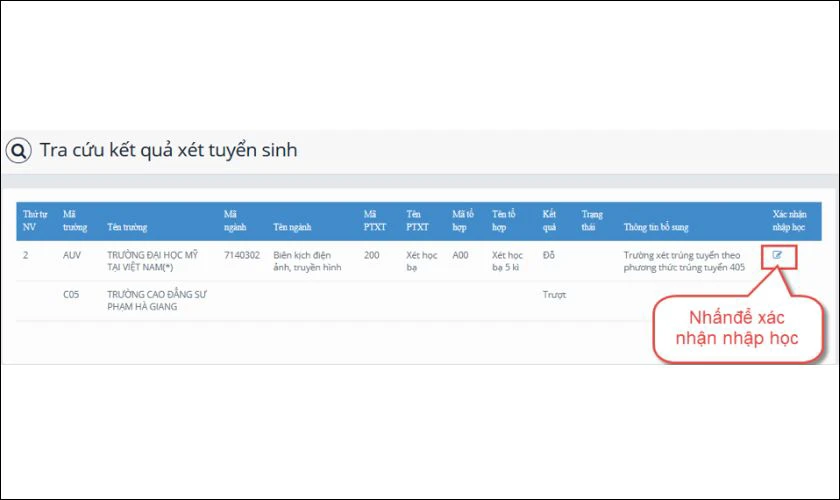This screenshot has width=840, height=500.
Task: Click the magnifier icon beside the page title
Action: 19,151
